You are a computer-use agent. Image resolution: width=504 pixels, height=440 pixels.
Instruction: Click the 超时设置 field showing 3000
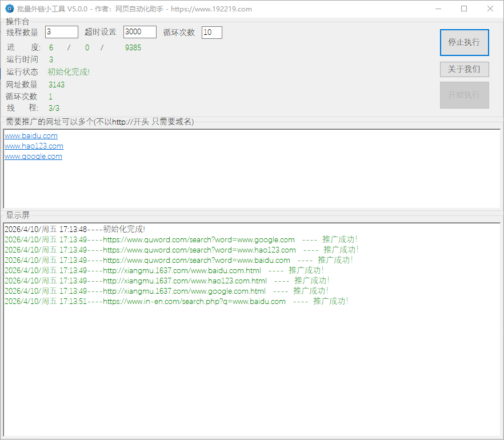[139, 32]
